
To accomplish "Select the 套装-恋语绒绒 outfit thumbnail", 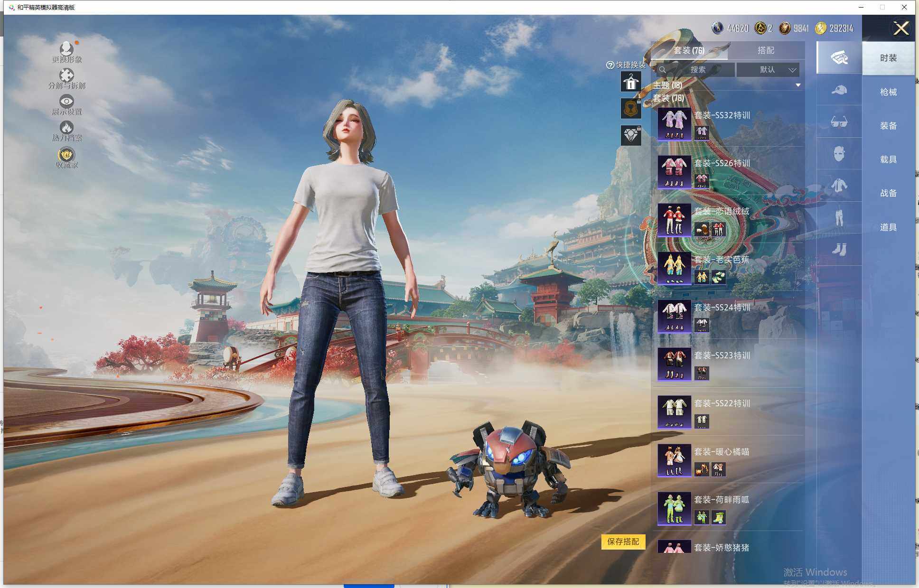I will coord(674,221).
